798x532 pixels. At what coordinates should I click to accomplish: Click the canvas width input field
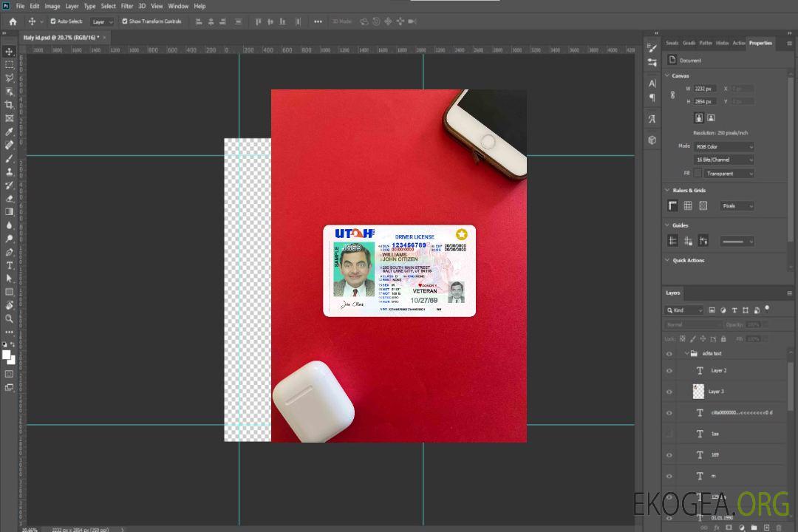(705, 89)
